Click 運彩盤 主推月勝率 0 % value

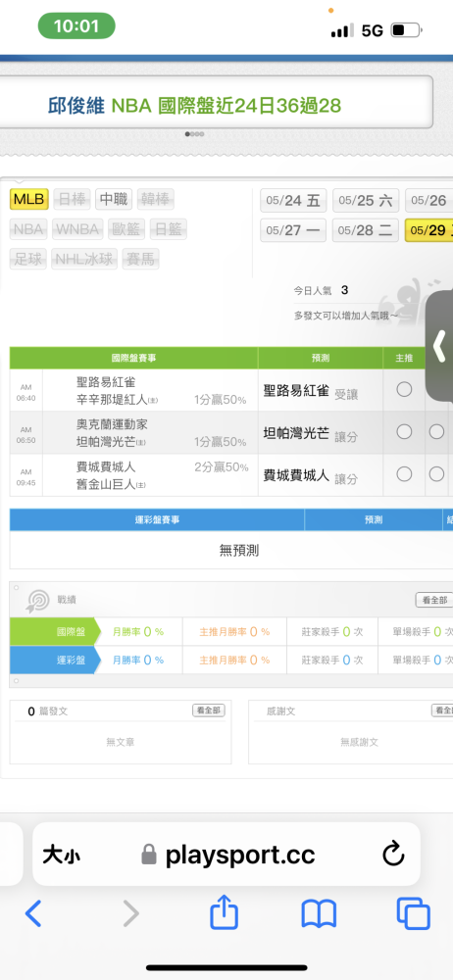point(234,660)
